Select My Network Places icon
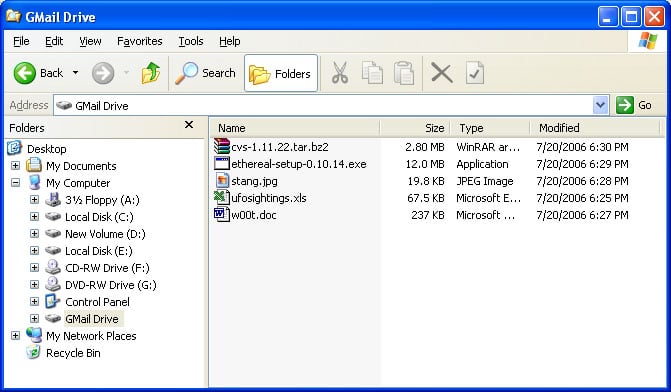Screen dimensions: 671x392 point(34,335)
